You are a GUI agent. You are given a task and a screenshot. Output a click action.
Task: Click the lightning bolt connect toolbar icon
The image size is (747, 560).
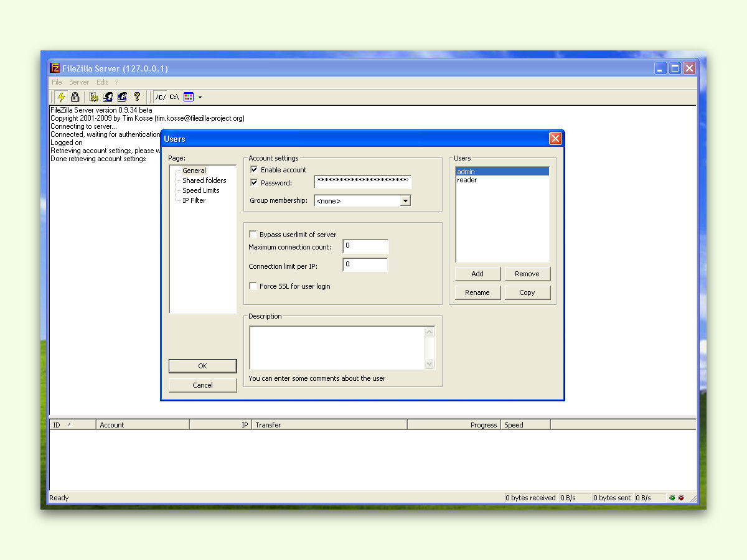pyautogui.click(x=61, y=97)
